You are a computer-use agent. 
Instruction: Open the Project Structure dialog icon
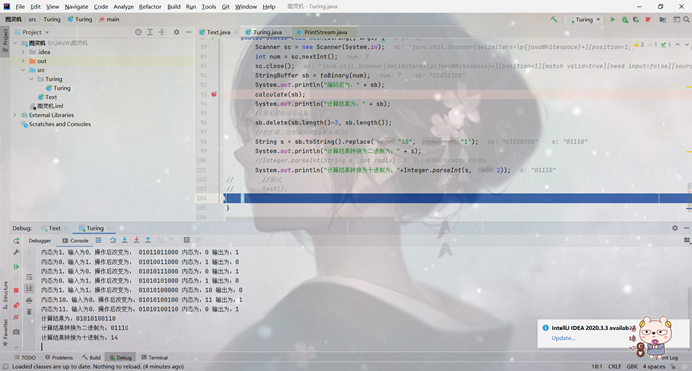click(662, 19)
